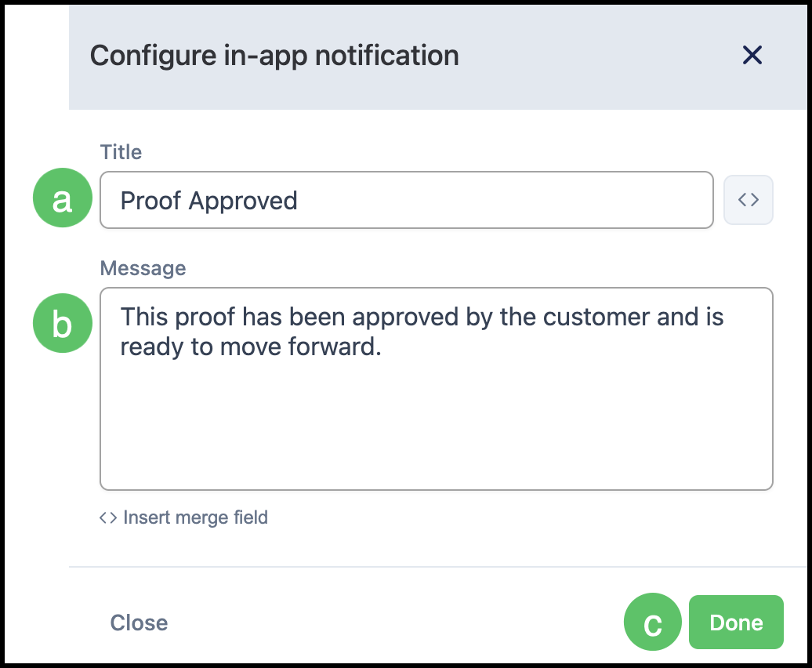Click 'This proof' at the message start
The width and height of the screenshot is (812, 668).
tap(178, 317)
